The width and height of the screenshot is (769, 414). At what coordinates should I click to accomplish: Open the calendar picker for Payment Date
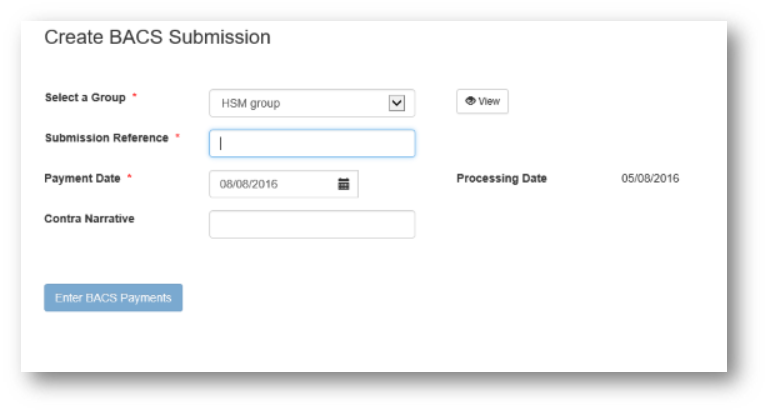click(x=343, y=184)
